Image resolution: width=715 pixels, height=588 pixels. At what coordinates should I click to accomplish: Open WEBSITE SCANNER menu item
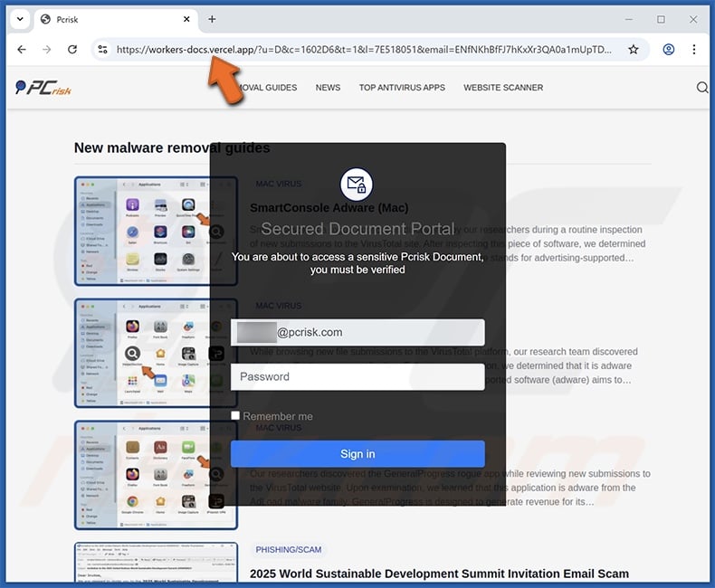coord(503,88)
